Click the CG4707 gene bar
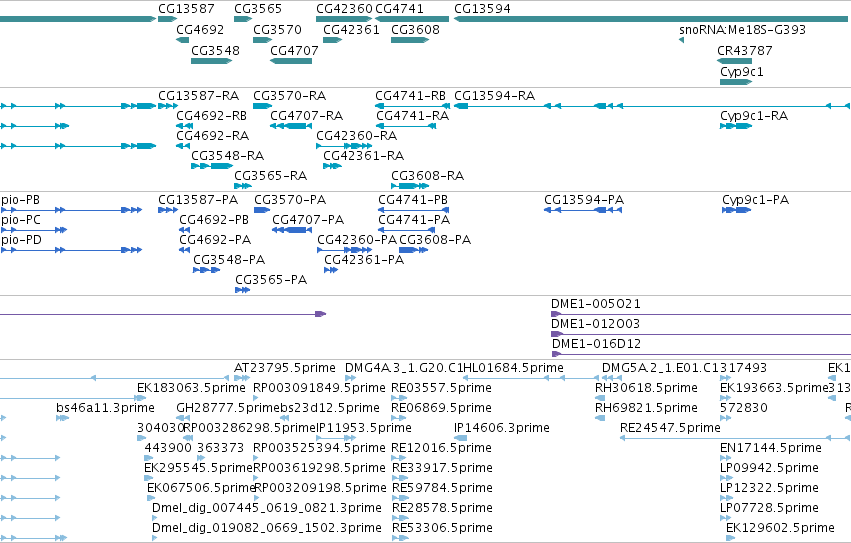851x543 pixels. pyautogui.click(x=291, y=61)
